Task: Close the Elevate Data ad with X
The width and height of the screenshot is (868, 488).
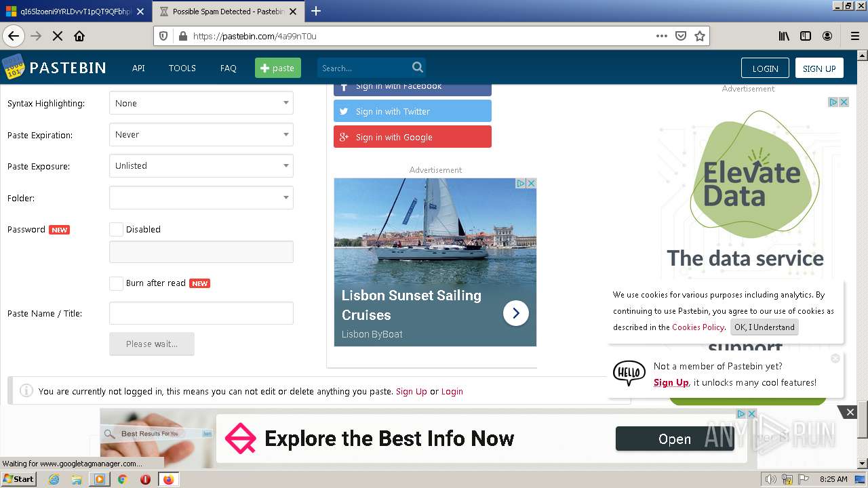Action: coord(844,102)
